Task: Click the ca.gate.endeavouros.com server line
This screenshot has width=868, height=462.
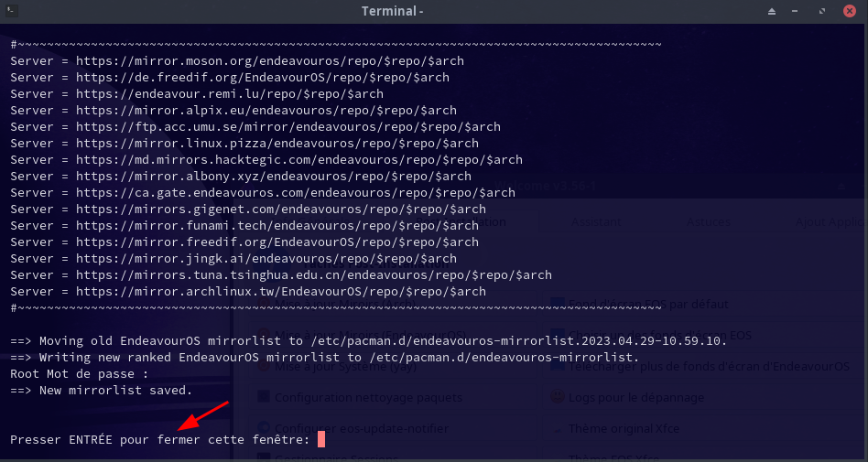Action: [263, 193]
